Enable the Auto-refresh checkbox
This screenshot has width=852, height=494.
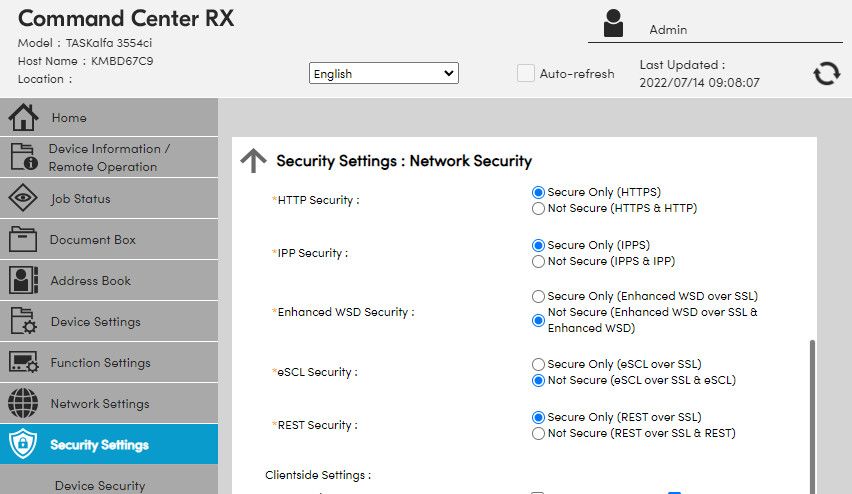525,73
